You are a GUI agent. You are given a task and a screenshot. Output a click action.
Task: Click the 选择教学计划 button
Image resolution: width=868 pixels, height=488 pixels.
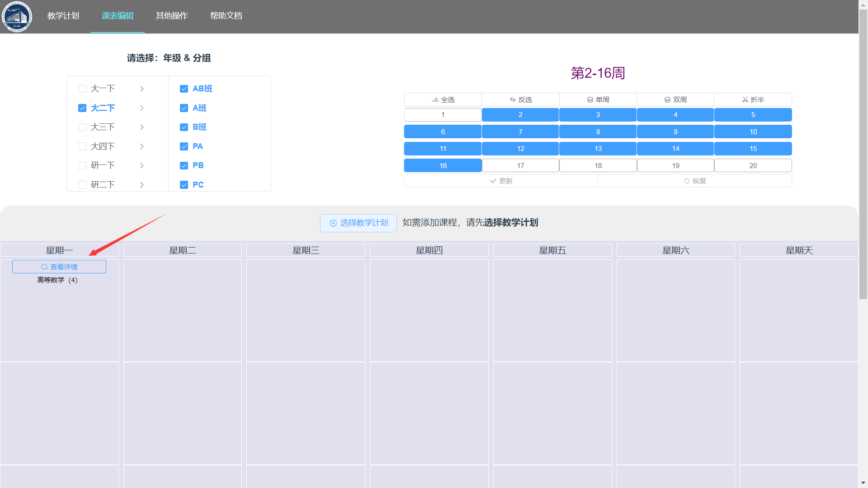click(x=359, y=223)
